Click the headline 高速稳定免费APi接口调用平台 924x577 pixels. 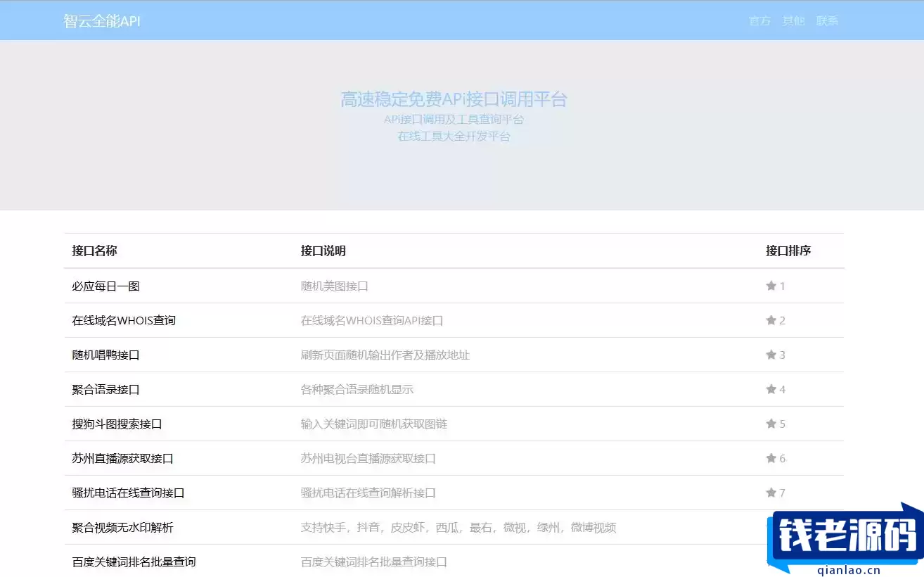(x=454, y=99)
